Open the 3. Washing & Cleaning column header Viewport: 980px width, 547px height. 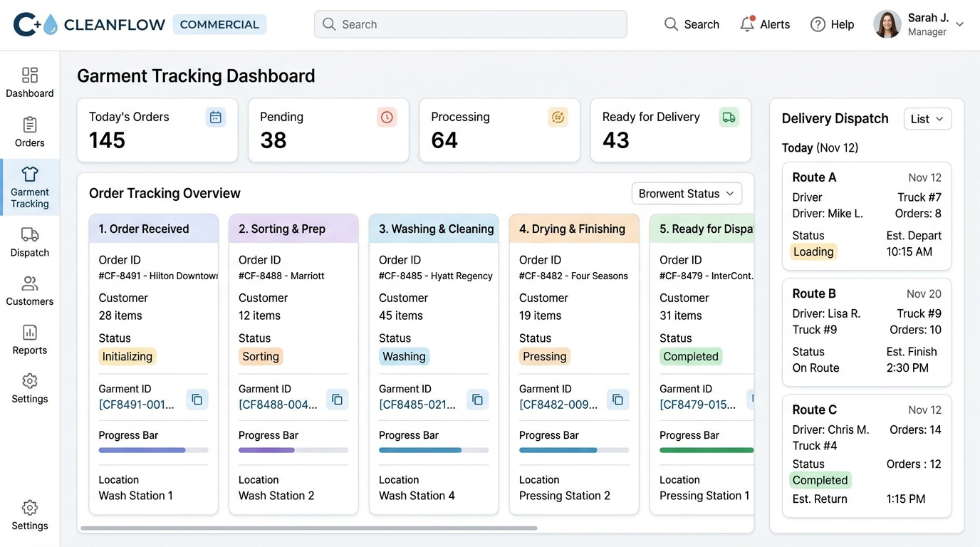434,229
